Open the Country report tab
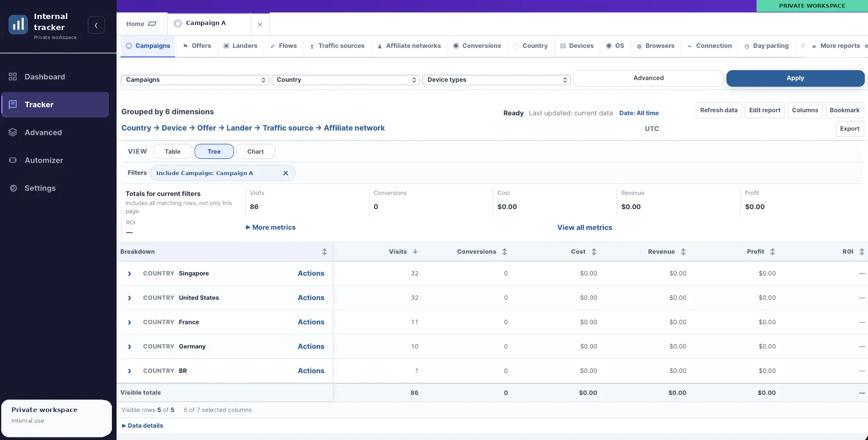This screenshot has height=440, width=868. pos(530,46)
